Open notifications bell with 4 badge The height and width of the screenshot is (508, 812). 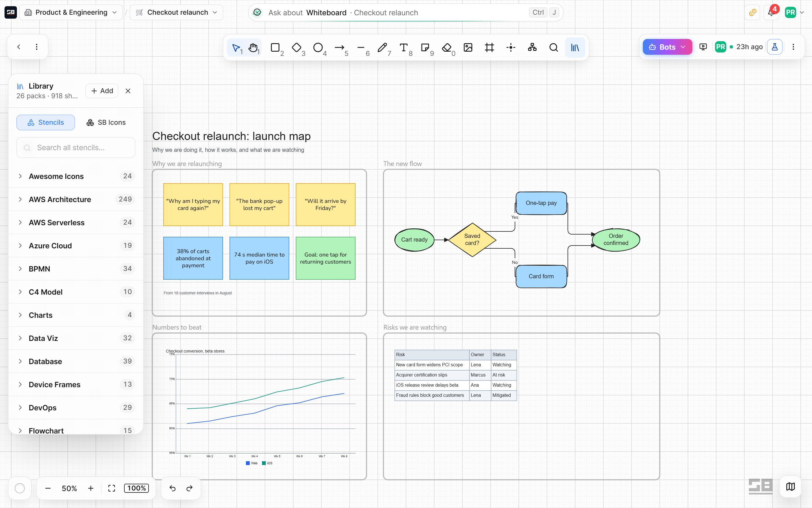[771, 13]
